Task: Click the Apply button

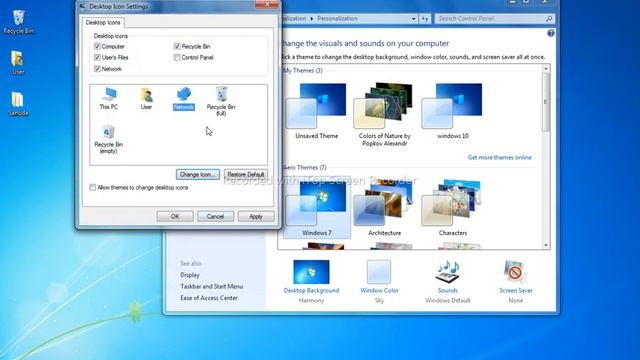Action: click(x=256, y=216)
